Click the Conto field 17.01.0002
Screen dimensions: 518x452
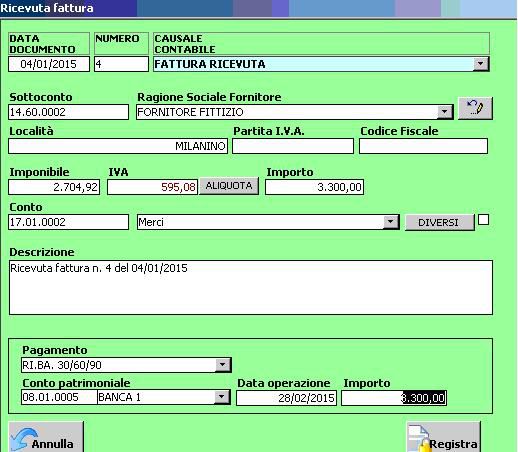click(68, 222)
